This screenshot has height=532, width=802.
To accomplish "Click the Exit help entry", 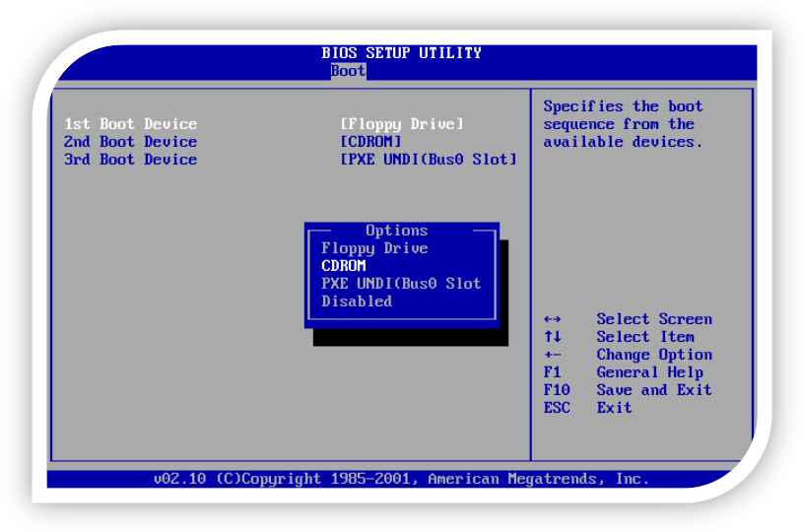I will tap(614, 408).
